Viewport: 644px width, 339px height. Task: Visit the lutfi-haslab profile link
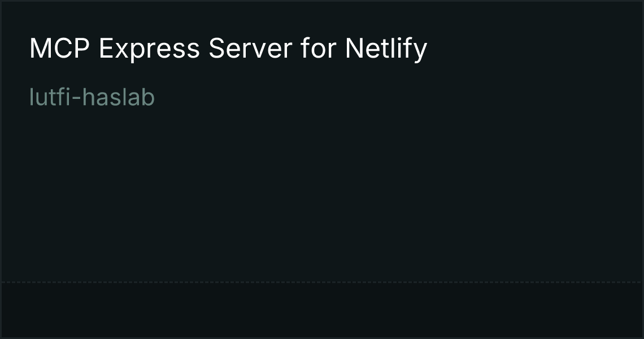pyautogui.click(x=92, y=97)
